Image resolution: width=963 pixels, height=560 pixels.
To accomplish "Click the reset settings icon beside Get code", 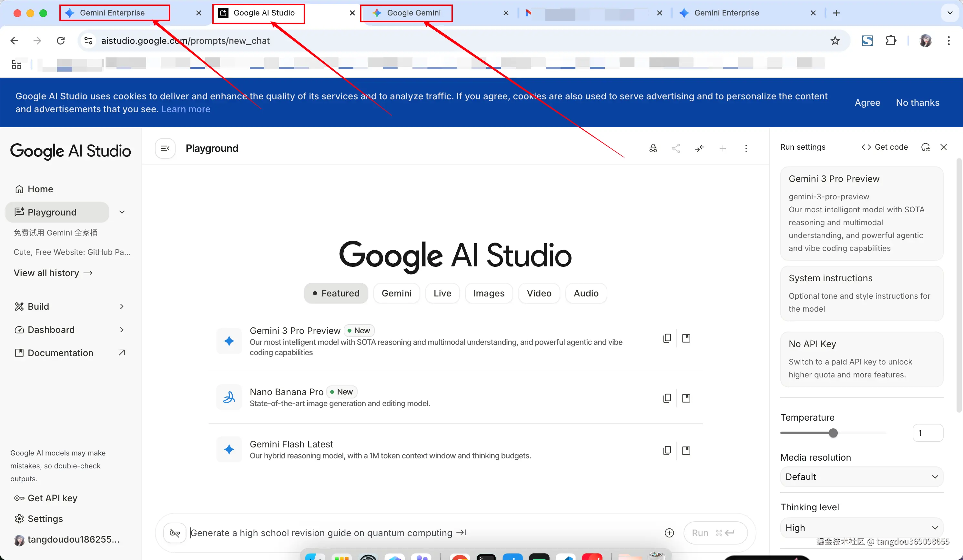I will coord(925,147).
